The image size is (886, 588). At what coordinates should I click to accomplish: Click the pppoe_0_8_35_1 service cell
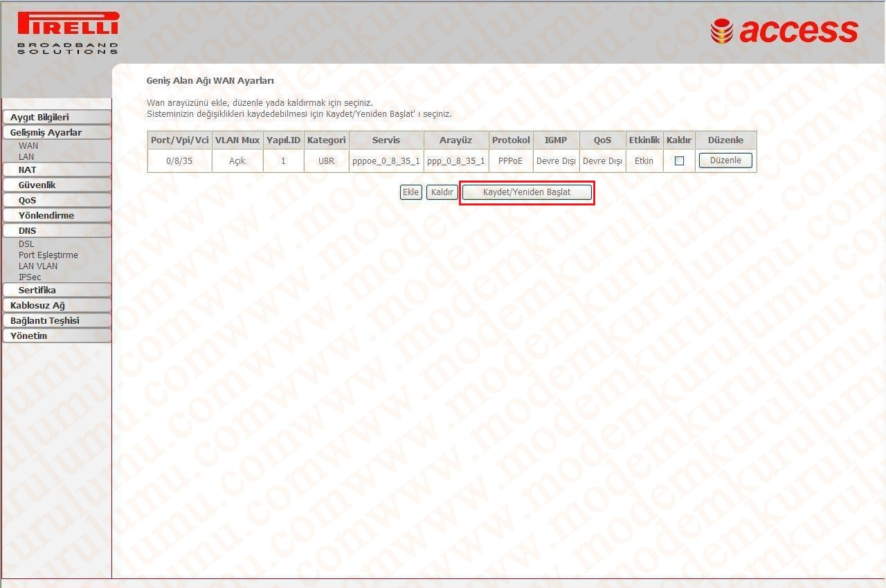pos(386,160)
